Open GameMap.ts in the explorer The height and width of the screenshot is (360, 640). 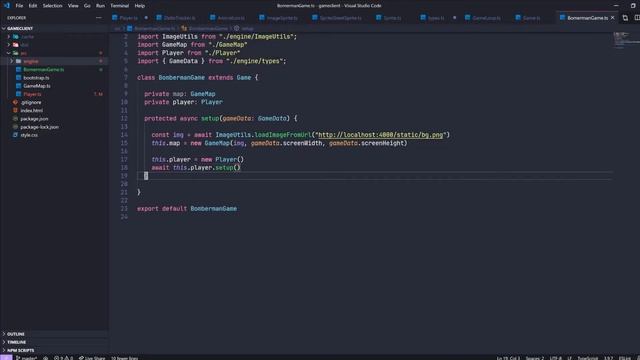(37, 86)
